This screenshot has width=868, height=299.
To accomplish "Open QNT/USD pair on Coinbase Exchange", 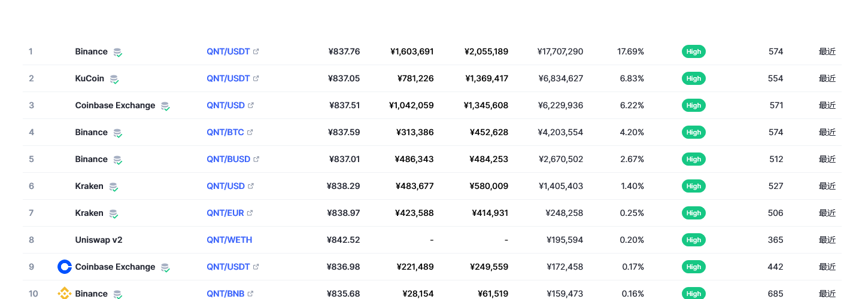I will 226,105.
